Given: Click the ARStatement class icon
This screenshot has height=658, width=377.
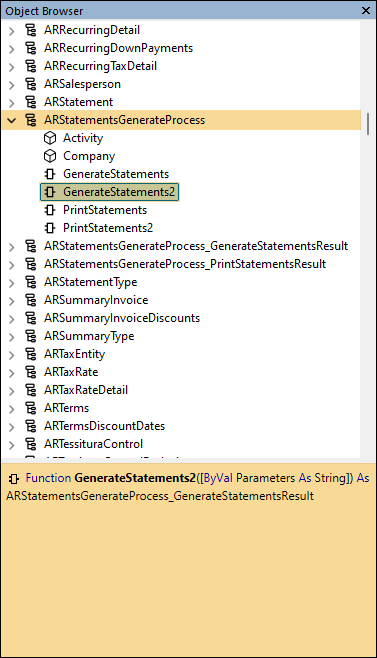Looking at the screenshot, I should (x=31, y=102).
